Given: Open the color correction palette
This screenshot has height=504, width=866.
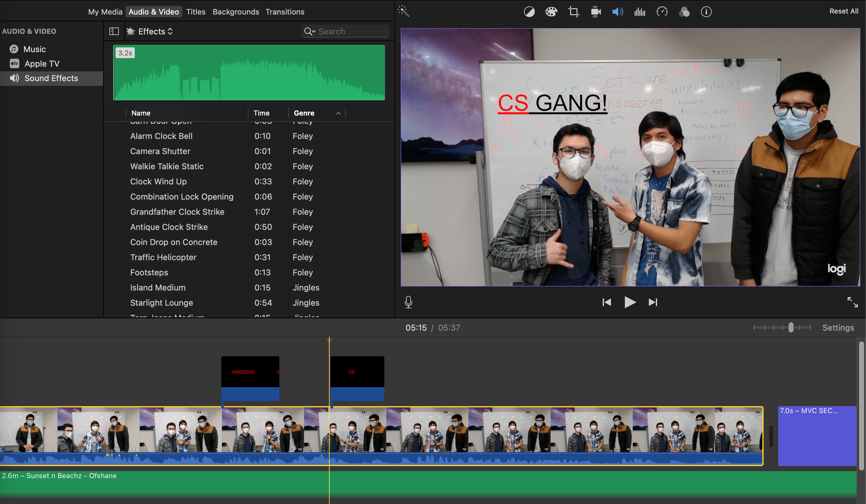Looking at the screenshot, I should 551,12.
